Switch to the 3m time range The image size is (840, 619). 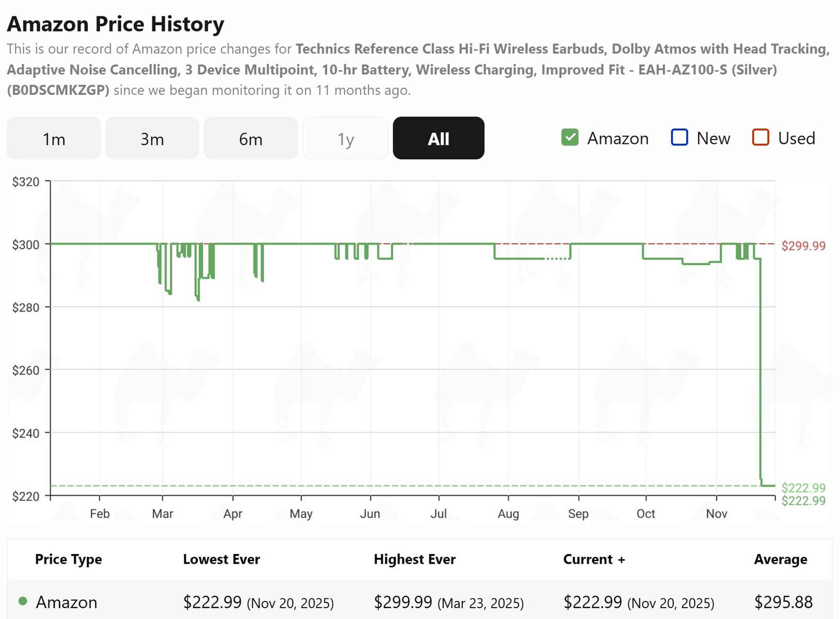(x=152, y=138)
